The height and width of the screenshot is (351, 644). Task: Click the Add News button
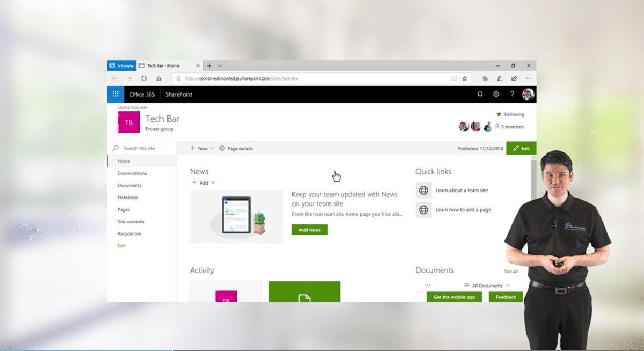coord(309,229)
